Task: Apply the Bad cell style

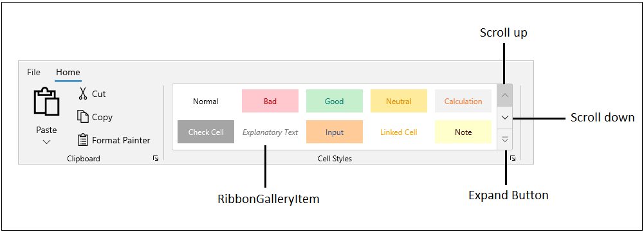Action: coord(270,101)
